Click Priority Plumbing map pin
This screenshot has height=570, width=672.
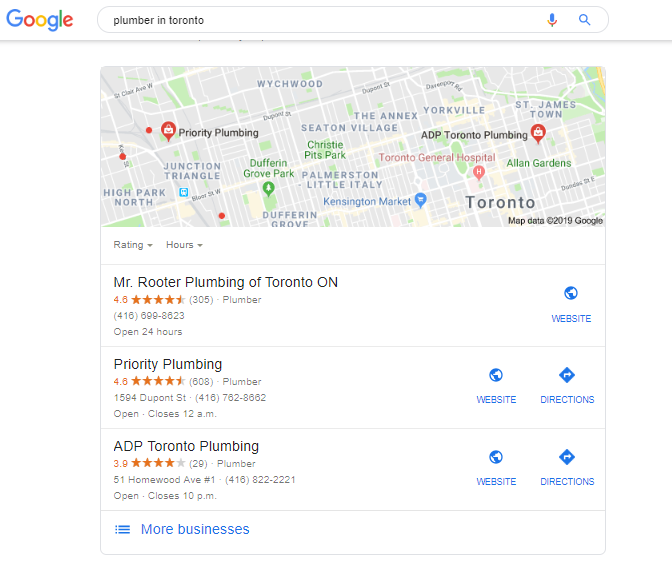168,131
